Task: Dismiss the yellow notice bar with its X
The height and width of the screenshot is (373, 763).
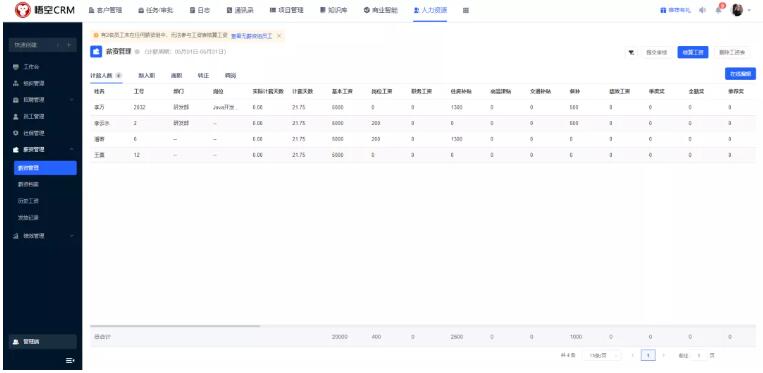Action: pyautogui.click(x=279, y=36)
